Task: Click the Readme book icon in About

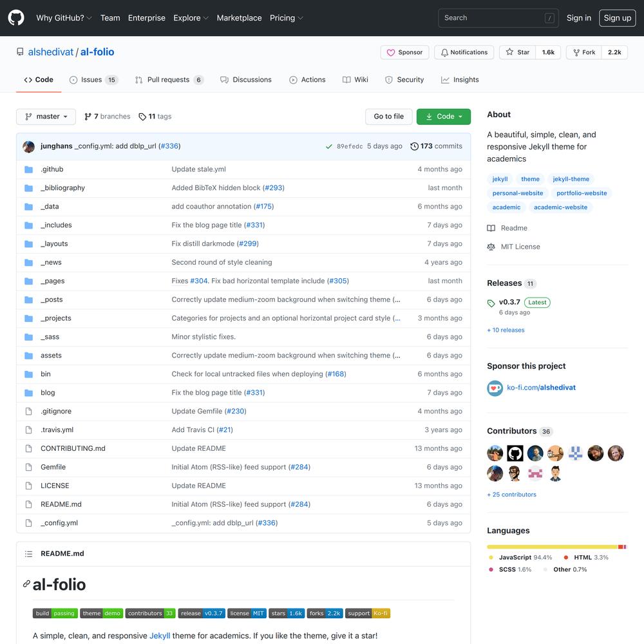Action: (x=491, y=228)
